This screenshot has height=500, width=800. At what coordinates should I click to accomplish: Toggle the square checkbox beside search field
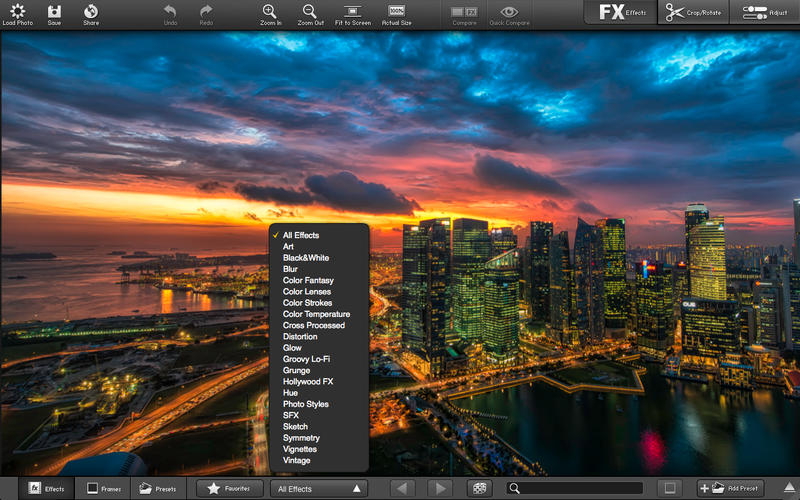click(670, 488)
